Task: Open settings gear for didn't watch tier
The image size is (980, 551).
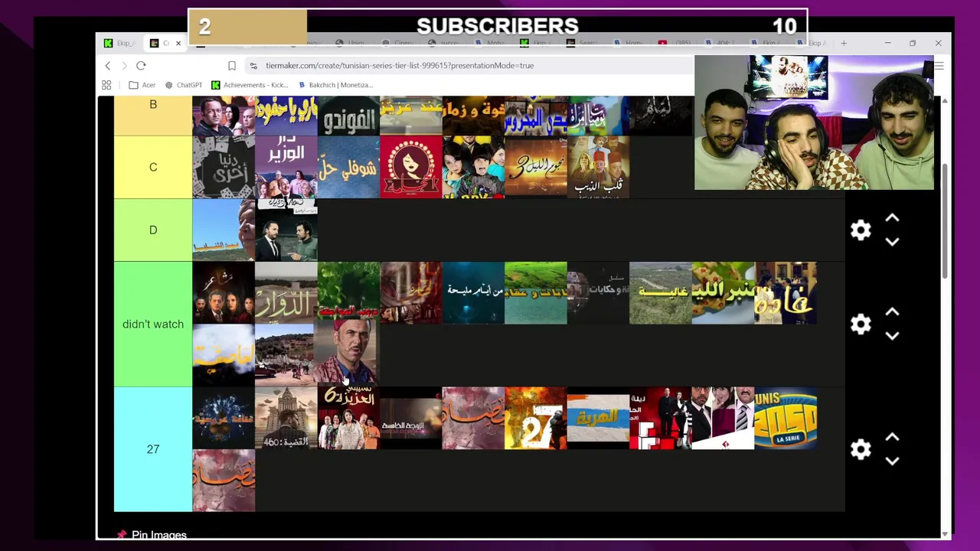Action: (861, 324)
